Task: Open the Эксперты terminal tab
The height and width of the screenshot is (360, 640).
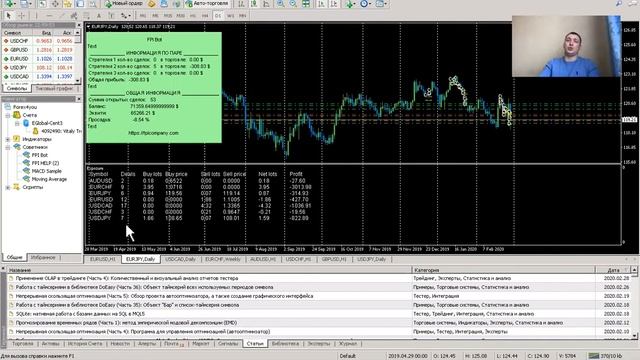Action: [318, 344]
